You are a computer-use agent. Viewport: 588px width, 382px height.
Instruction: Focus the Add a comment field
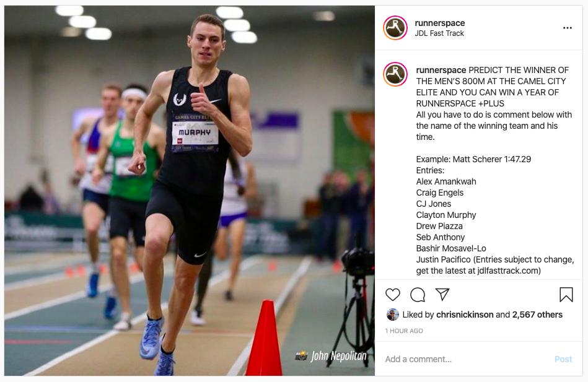465,359
